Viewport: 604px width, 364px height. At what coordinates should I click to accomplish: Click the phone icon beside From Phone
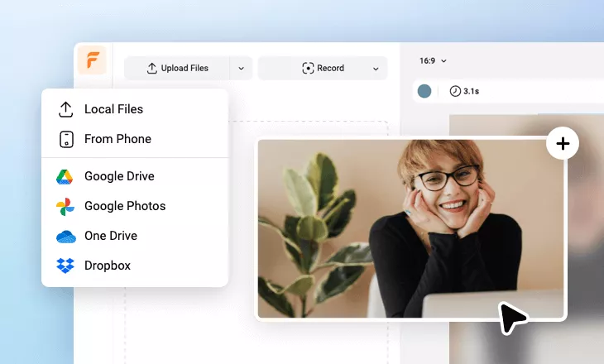coord(66,139)
